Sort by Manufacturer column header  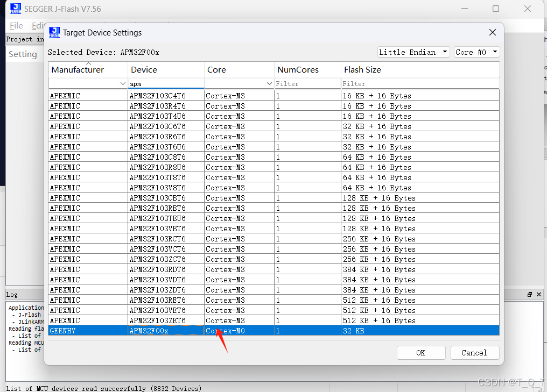88,70
